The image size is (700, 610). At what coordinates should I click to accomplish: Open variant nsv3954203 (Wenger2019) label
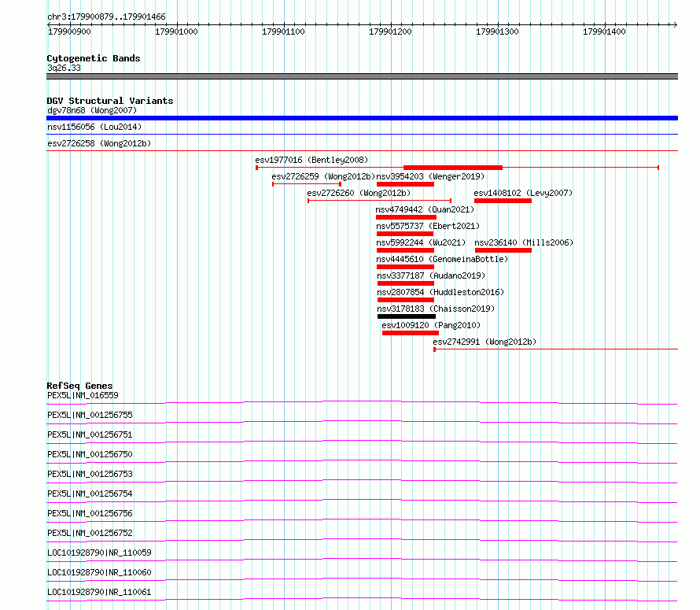430,176
